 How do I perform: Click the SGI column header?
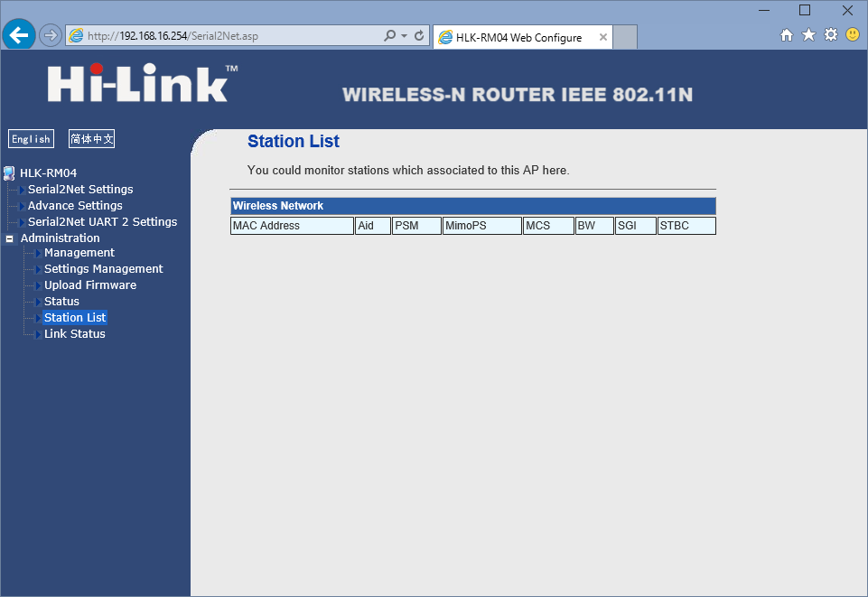click(x=636, y=226)
